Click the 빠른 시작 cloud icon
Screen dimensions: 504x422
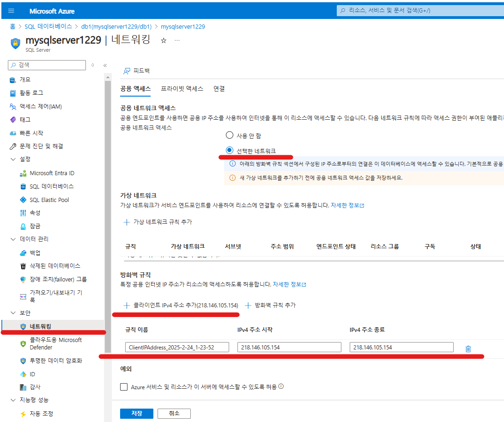click(13, 133)
